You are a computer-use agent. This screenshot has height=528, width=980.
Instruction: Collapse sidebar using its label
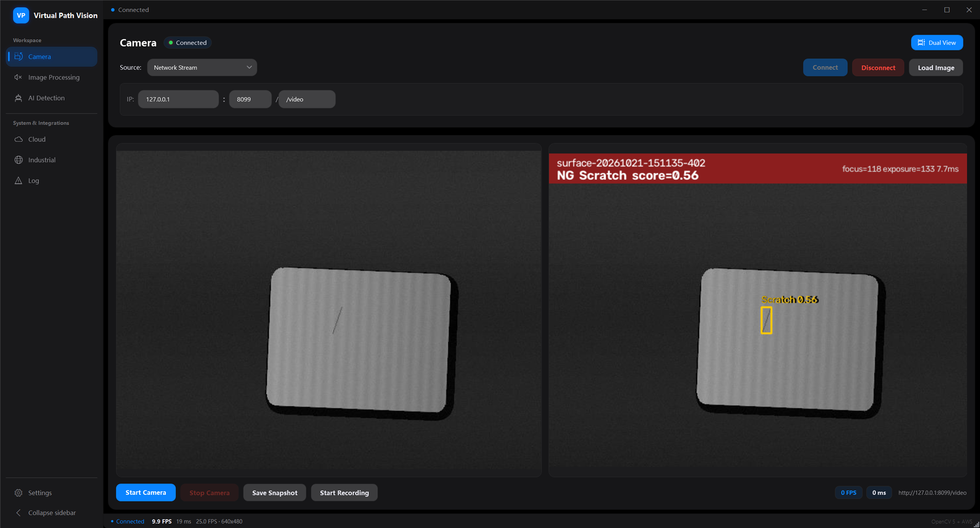(x=52, y=513)
